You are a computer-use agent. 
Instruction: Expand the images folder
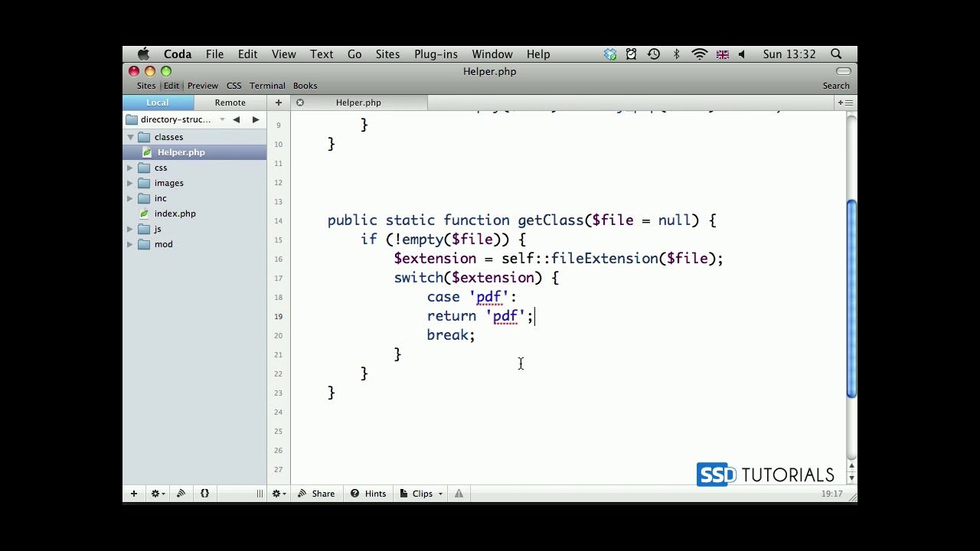(x=130, y=183)
